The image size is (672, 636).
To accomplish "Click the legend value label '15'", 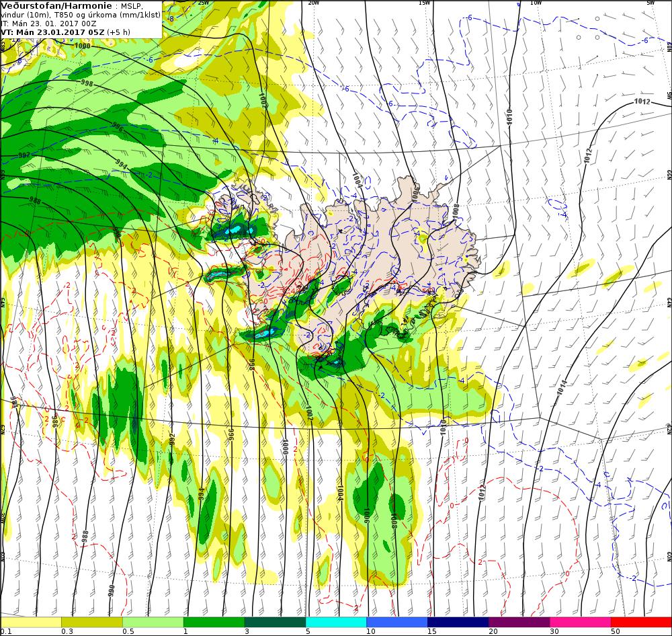I will (431, 631).
